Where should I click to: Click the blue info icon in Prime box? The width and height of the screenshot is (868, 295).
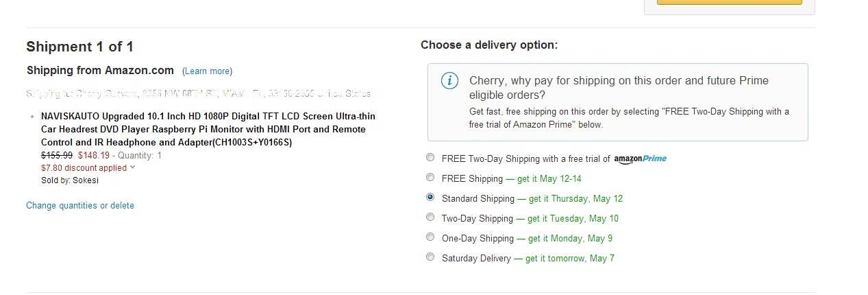(449, 81)
